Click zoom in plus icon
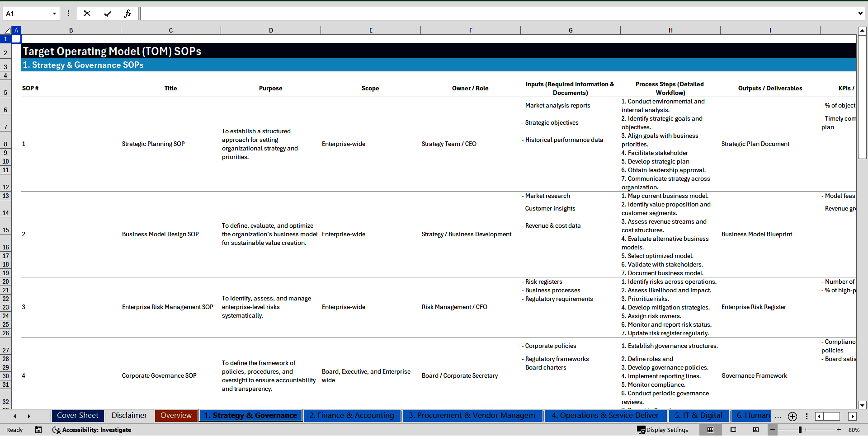The height and width of the screenshot is (436, 868). 839,430
